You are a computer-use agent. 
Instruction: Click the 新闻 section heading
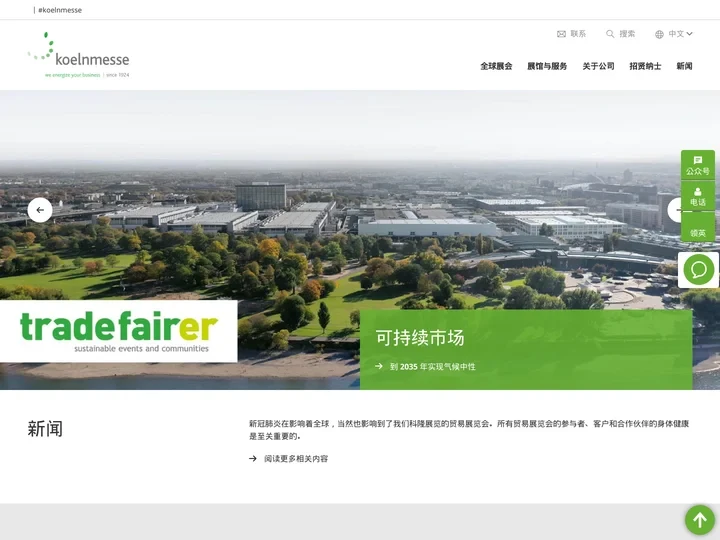click(x=45, y=428)
